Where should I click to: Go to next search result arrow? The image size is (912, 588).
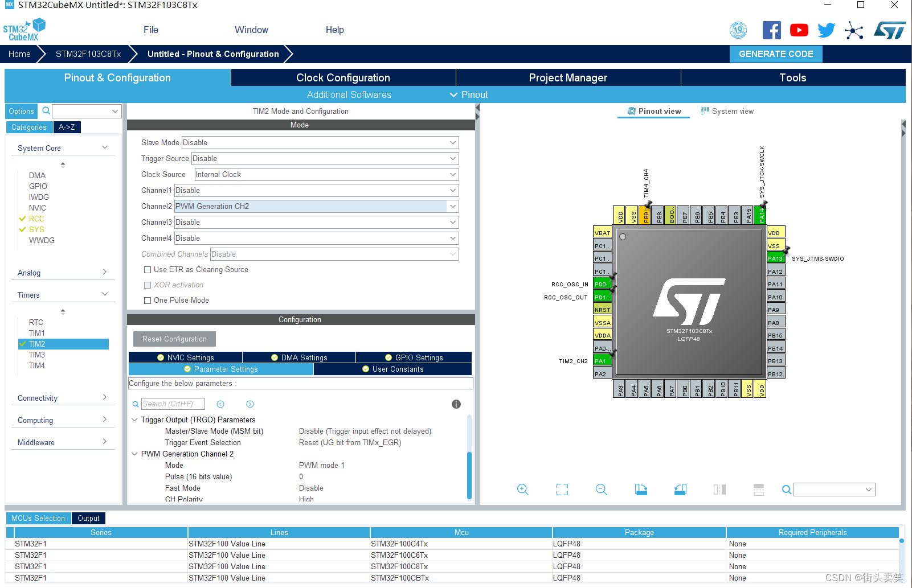[x=250, y=404]
